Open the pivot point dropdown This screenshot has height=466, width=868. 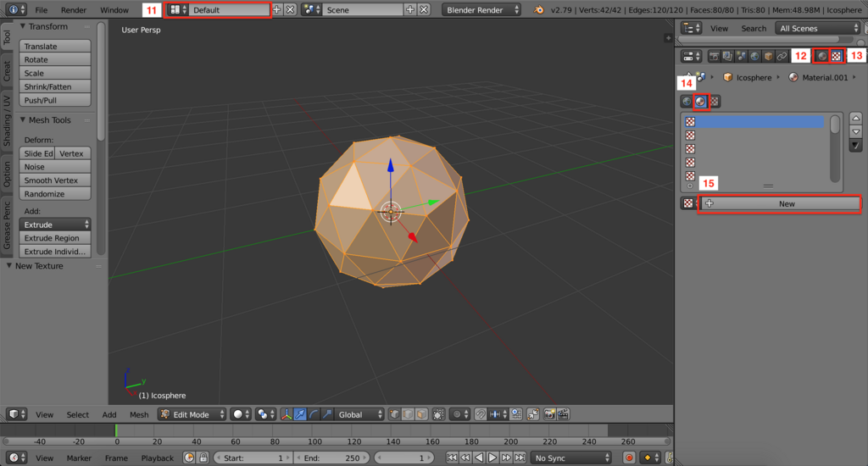[x=265, y=414]
